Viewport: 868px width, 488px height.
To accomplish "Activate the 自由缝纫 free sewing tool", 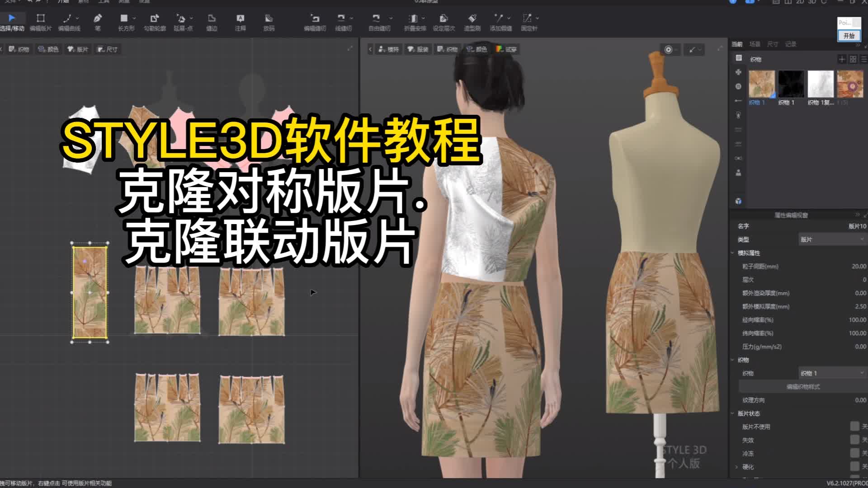I will pyautogui.click(x=379, y=22).
